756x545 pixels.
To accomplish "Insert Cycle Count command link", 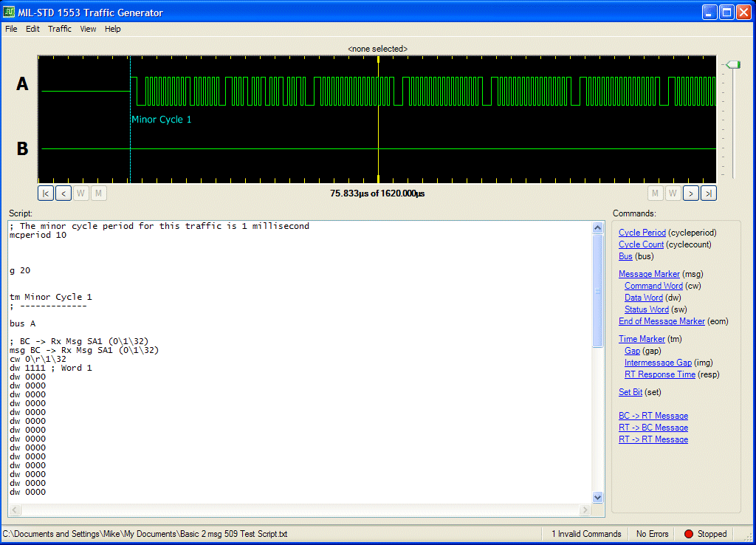I will click(x=642, y=244).
